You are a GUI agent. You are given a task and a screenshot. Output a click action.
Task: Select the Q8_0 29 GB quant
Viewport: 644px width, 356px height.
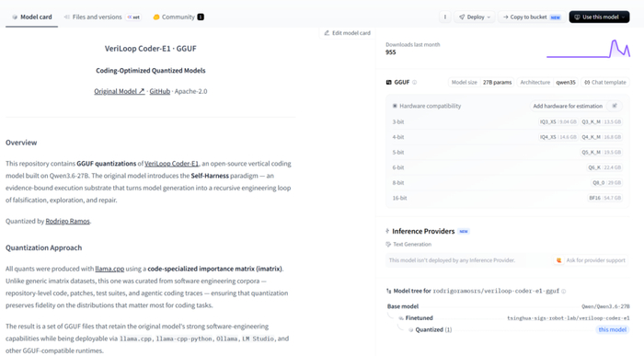click(606, 183)
